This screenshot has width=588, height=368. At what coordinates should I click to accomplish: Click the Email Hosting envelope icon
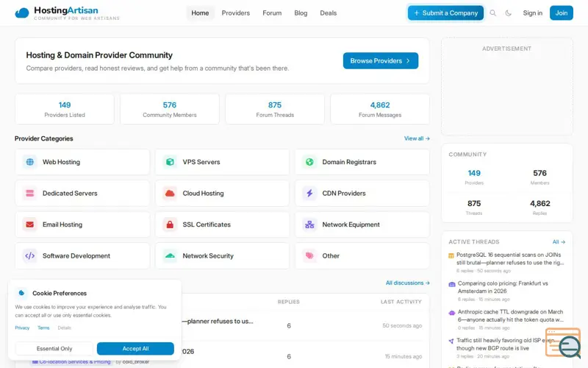click(x=29, y=224)
